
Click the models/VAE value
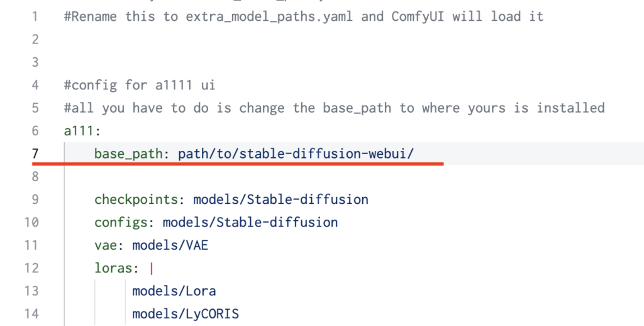coord(170,245)
